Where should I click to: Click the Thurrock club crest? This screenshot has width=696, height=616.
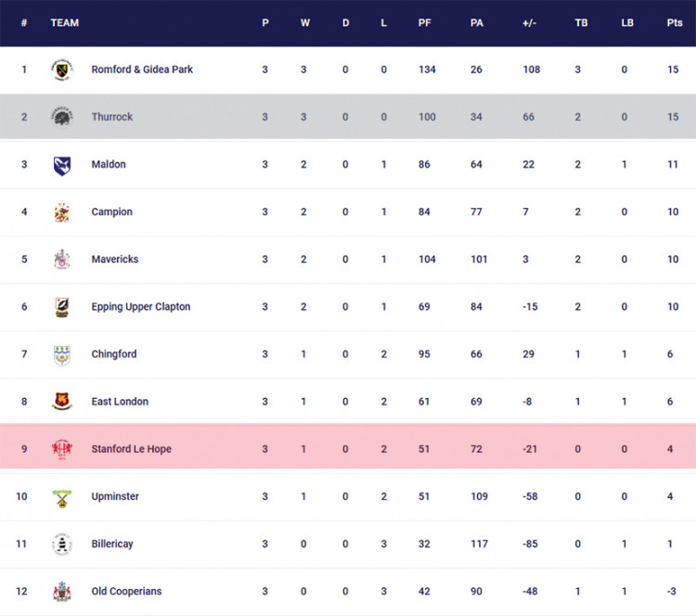(x=62, y=117)
